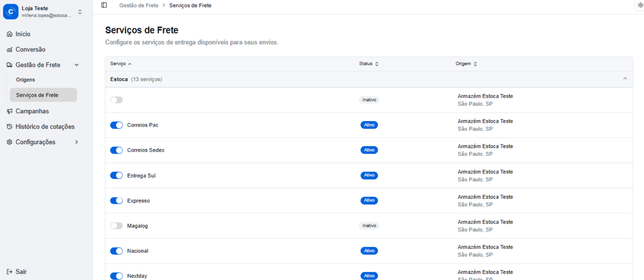
Task: Toggle the sidebar panel icon
Action: (x=104, y=5)
